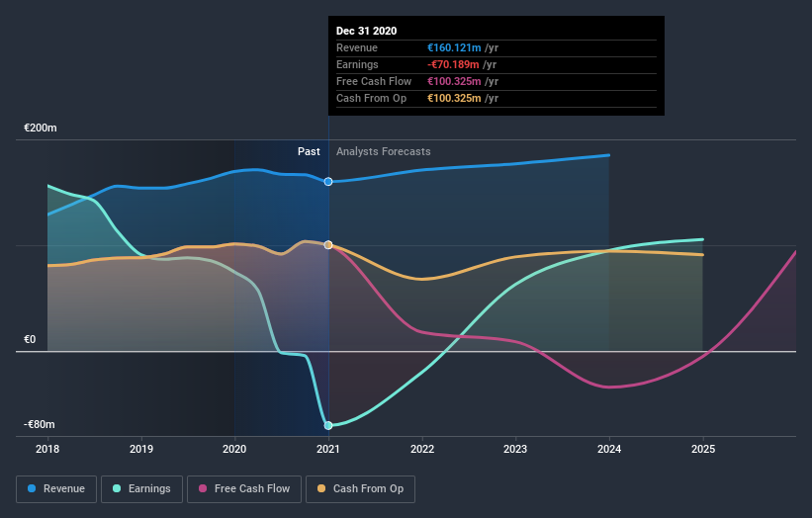Click the 2024 x-axis label

[609, 449]
